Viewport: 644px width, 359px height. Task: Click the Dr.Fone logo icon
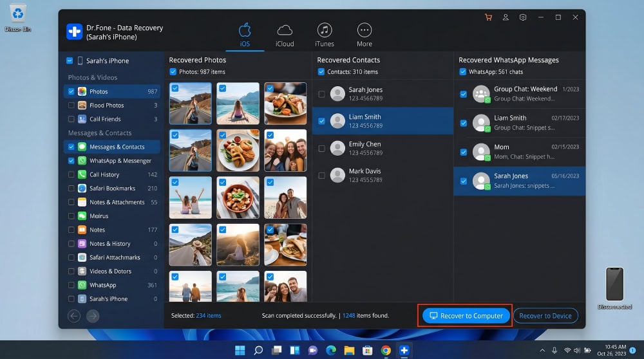click(x=74, y=32)
